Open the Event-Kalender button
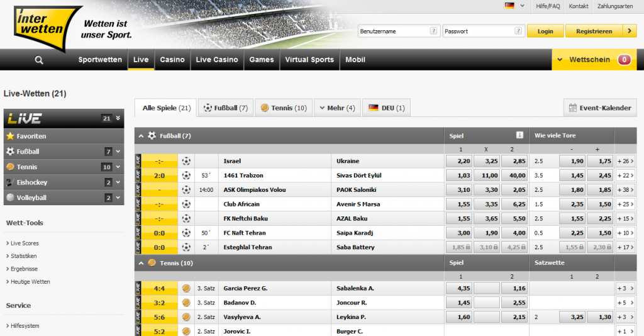This screenshot has width=644, height=336. pyautogui.click(x=600, y=108)
